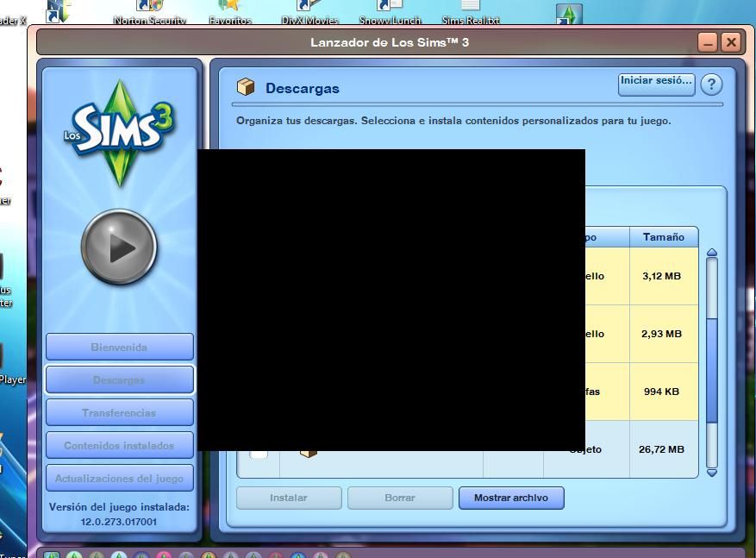The width and height of the screenshot is (756, 558).
Task: Click the package icon beside Descargas heading
Action: click(246, 85)
